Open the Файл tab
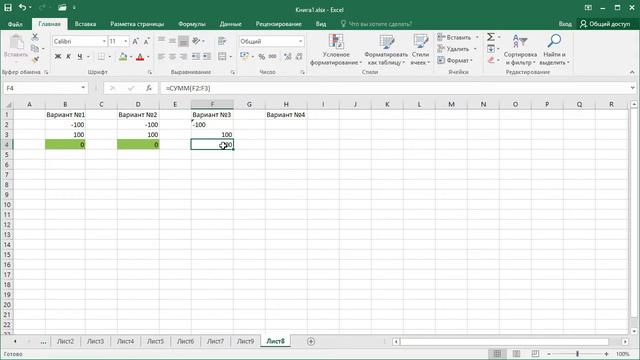 click(x=15, y=24)
